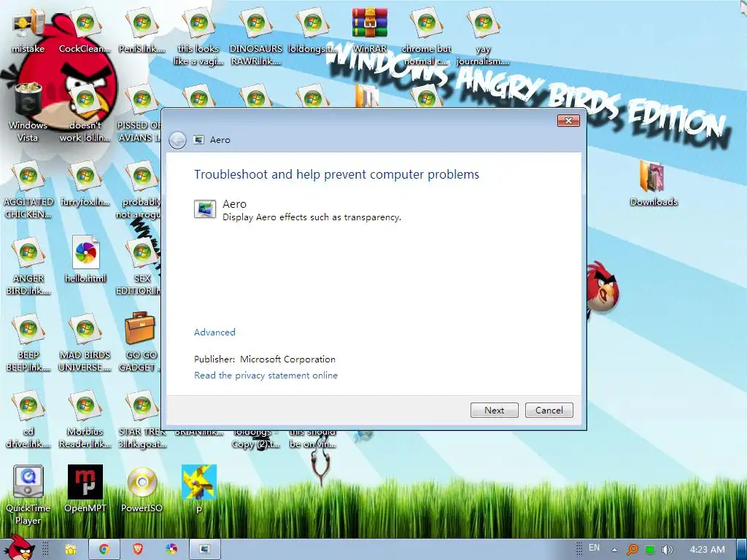
Task: Select the AGGITATED CHICKEN shortcut
Action: pos(28,189)
